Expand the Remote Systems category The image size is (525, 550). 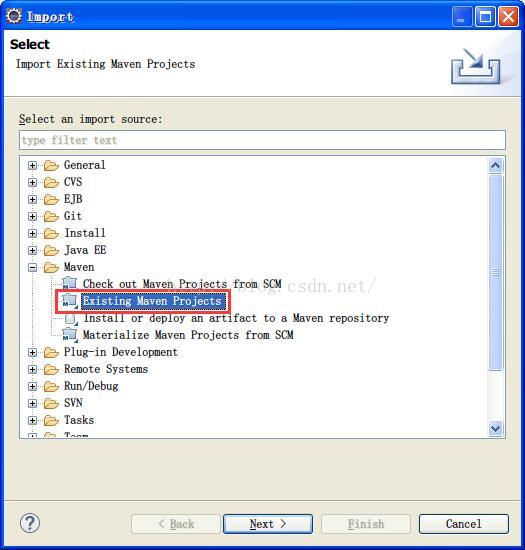32,369
